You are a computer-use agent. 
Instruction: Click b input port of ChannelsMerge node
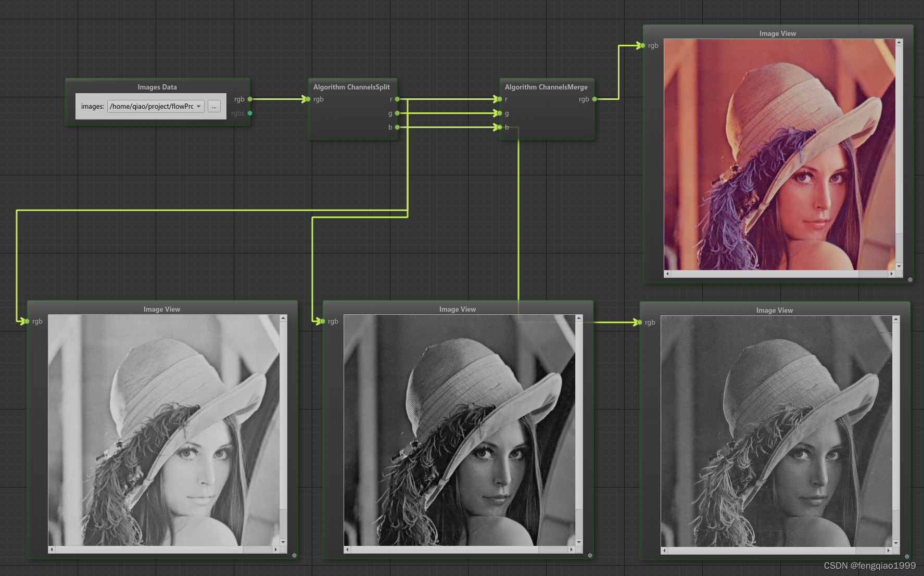(500, 127)
